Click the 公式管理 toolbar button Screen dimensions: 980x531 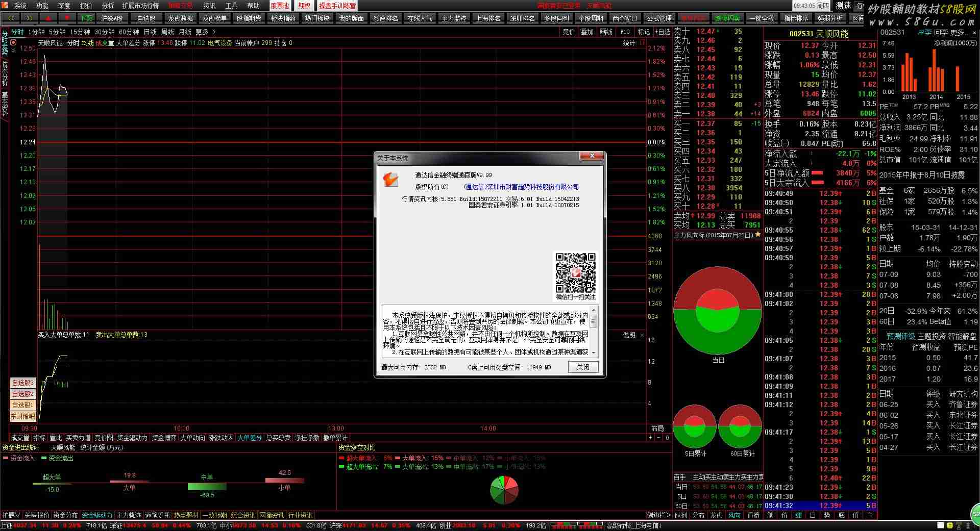[x=659, y=18]
